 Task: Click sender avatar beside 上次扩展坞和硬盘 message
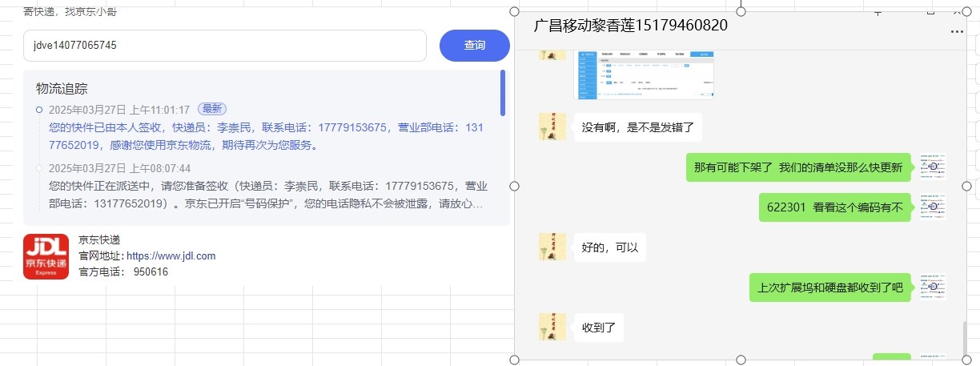coord(934,287)
